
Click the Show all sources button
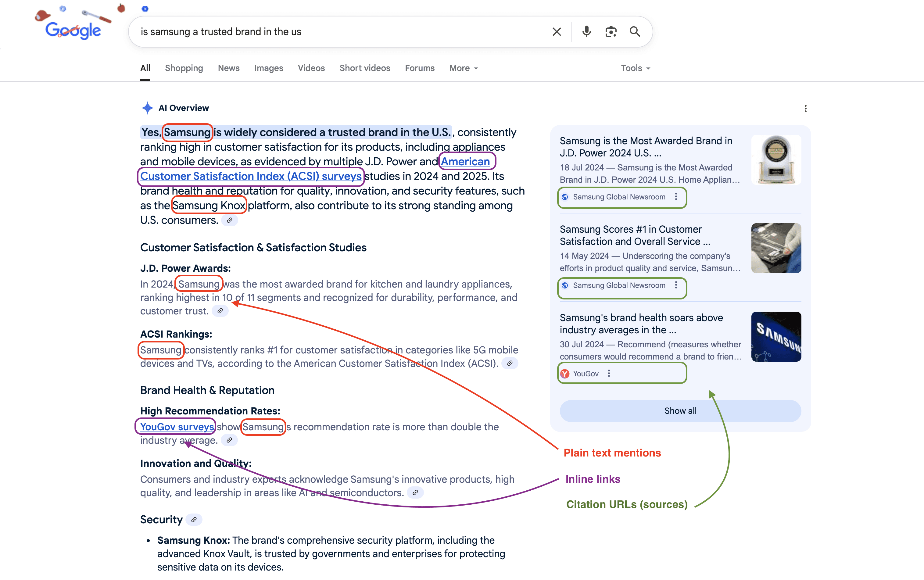click(x=680, y=411)
